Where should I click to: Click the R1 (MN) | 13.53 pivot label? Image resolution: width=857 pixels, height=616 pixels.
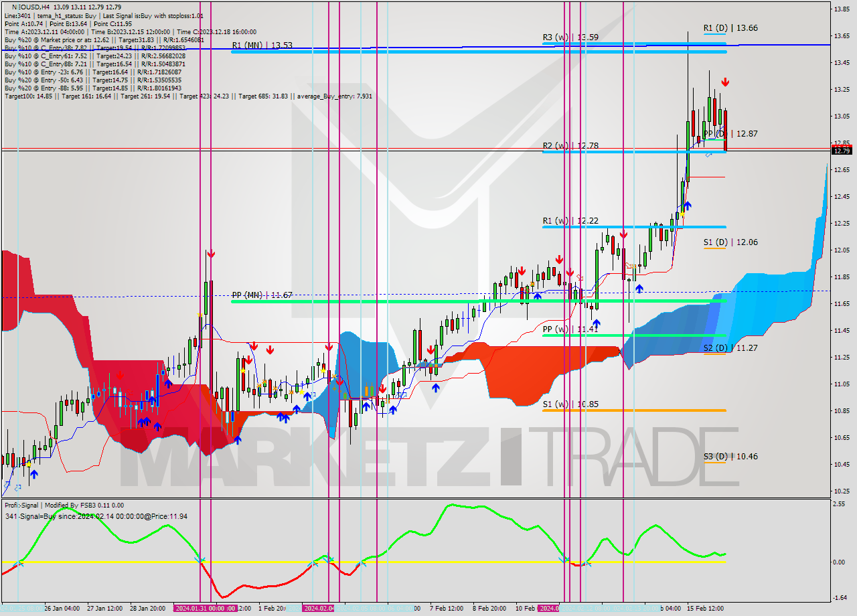click(262, 46)
